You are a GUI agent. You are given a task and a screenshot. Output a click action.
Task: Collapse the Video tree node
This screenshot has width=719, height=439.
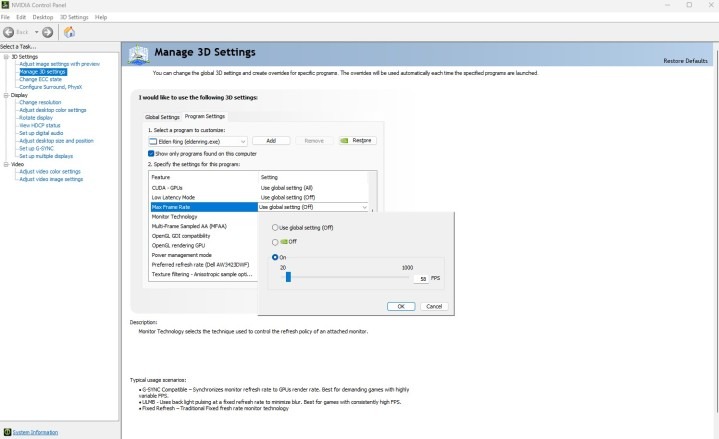tap(6, 164)
